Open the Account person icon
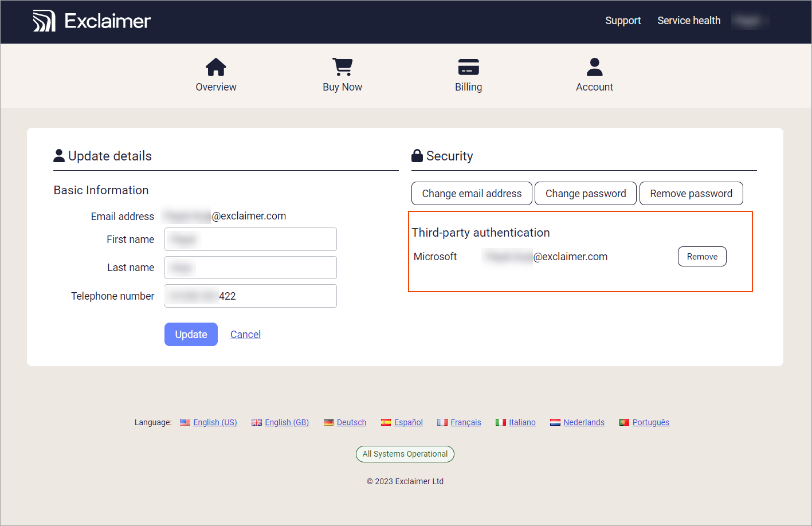 point(594,67)
